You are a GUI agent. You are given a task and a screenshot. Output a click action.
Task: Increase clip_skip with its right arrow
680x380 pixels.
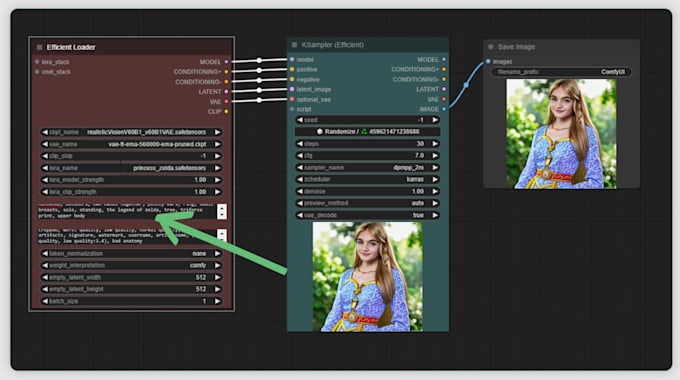click(x=218, y=156)
